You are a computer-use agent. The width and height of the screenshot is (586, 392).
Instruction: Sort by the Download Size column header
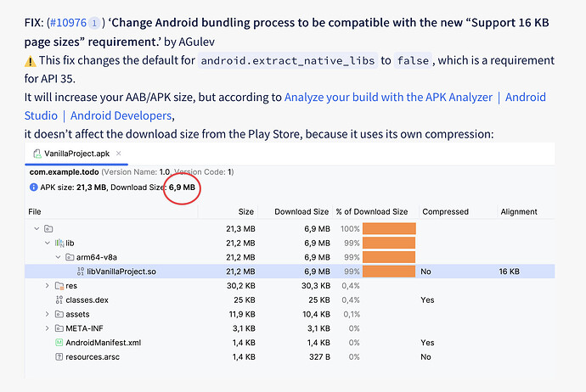(302, 211)
